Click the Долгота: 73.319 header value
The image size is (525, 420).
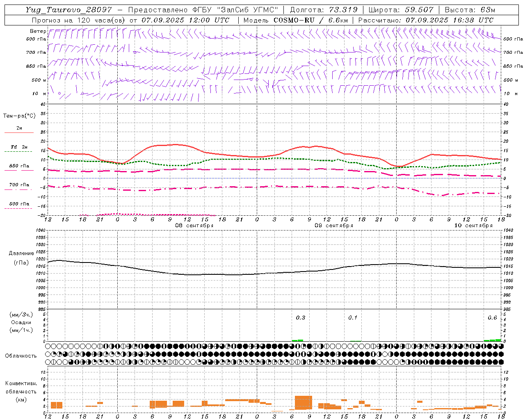pos(323,10)
